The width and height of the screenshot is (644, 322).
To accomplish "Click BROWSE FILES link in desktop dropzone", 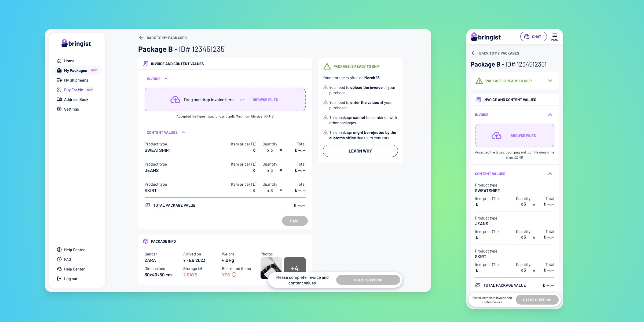I will tap(265, 100).
